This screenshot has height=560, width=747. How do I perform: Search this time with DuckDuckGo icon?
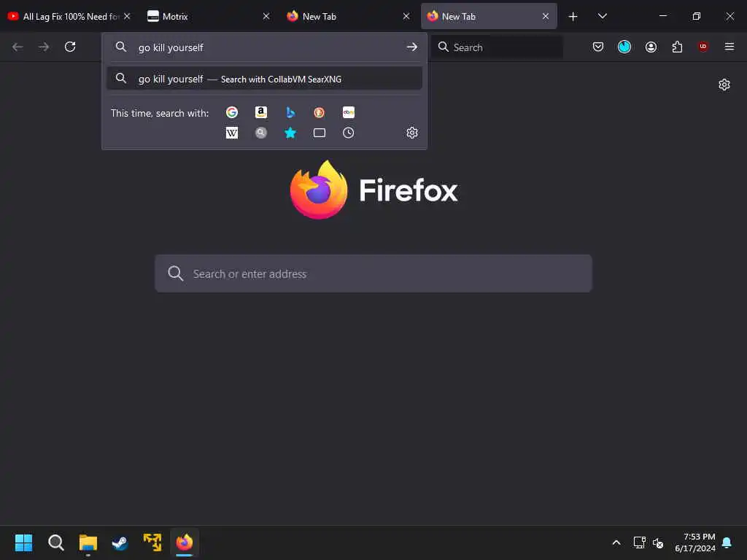point(320,112)
